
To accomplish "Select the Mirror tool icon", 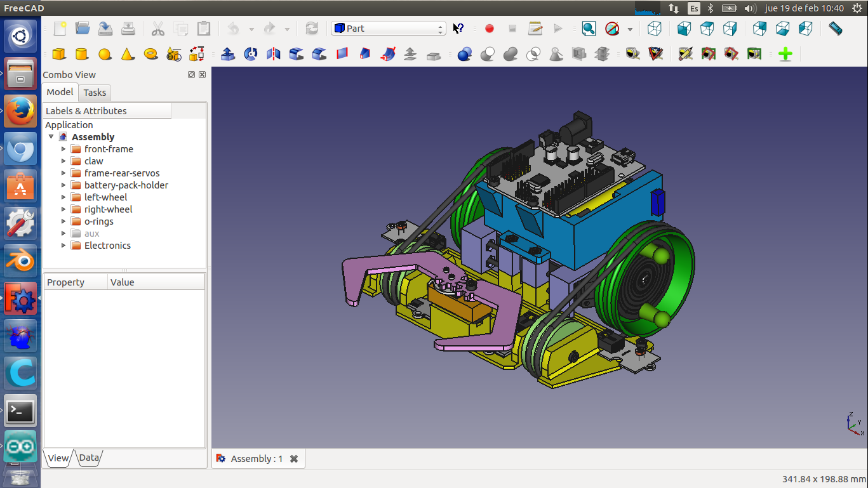I will [x=274, y=55].
